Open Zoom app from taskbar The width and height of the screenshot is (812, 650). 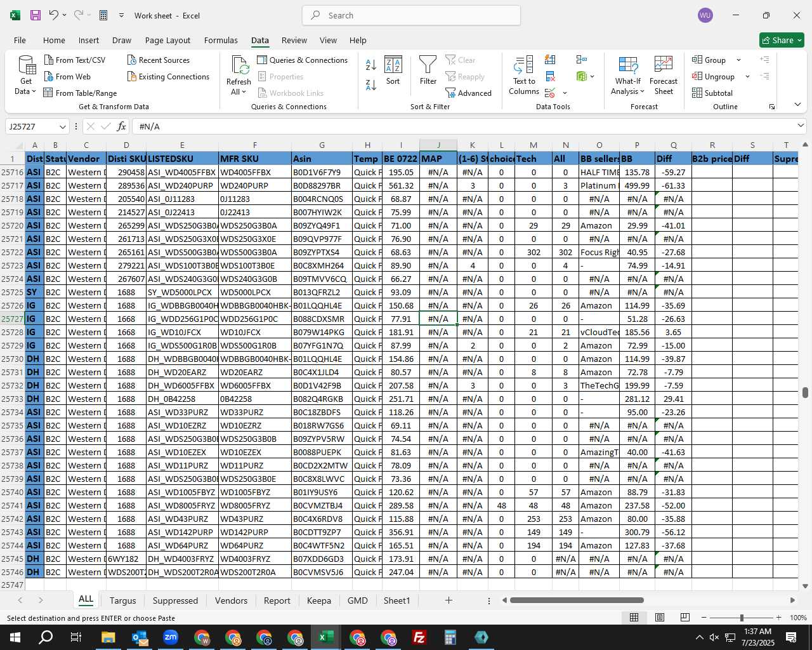(171, 637)
